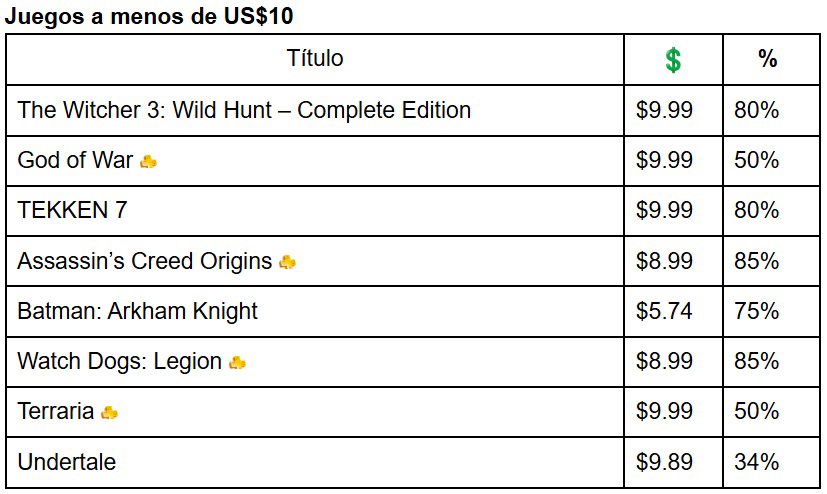Click the 75% discount cell

tap(771, 312)
